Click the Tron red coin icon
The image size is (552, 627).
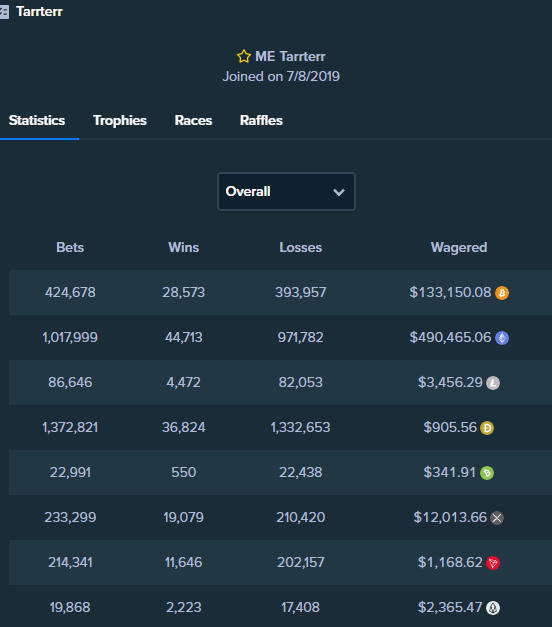493,563
